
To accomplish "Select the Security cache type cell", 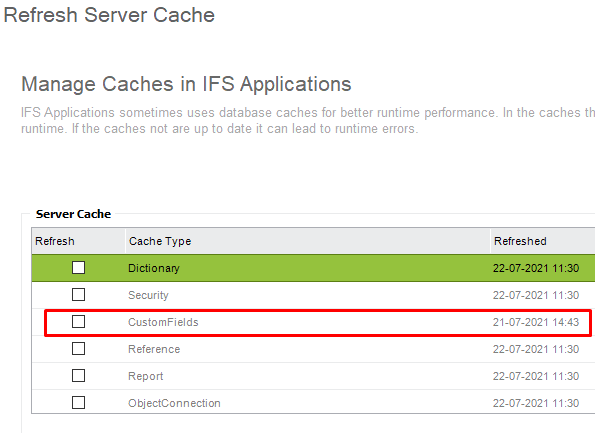I will (x=308, y=295).
